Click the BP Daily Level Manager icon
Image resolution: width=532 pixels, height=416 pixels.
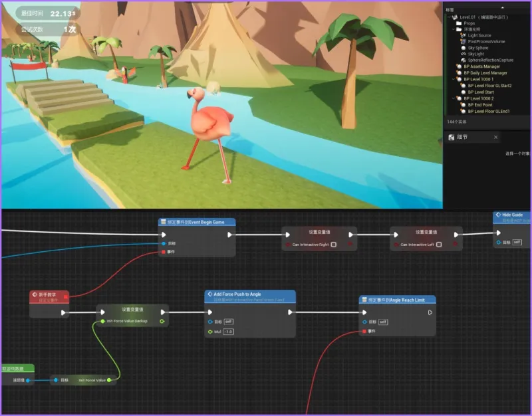pyautogui.click(x=459, y=72)
